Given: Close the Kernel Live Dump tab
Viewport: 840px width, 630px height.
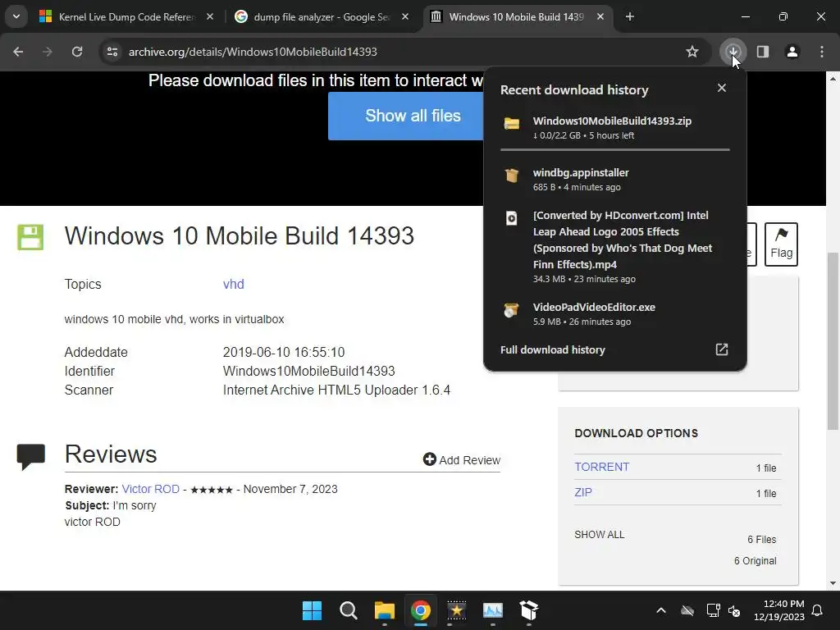Looking at the screenshot, I should tap(210, 17).
